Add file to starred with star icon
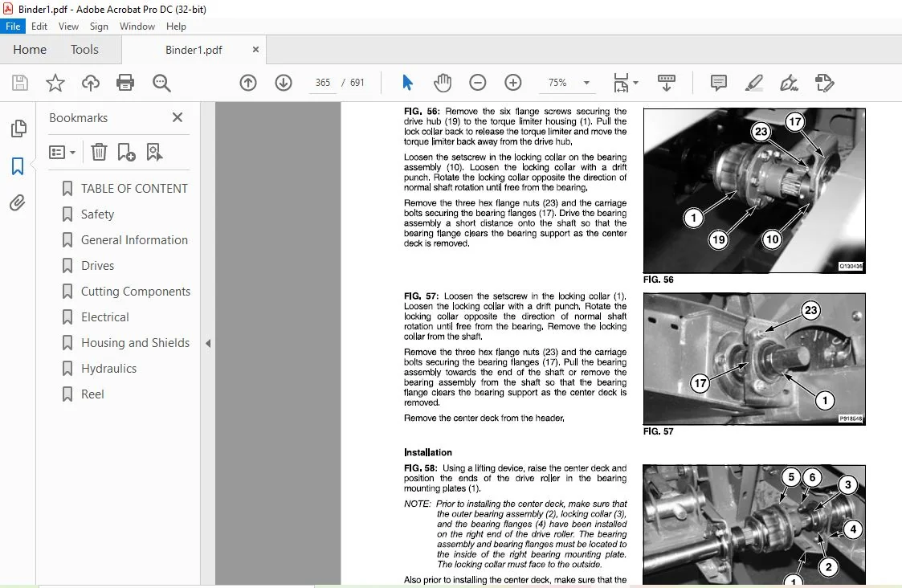 pos(55,83)
